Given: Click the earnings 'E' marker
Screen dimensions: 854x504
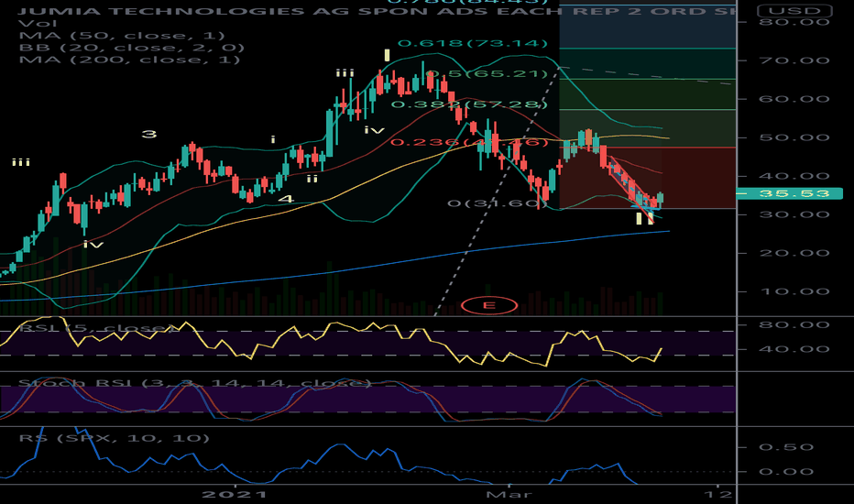Looking at the screenshot, I should click(x=489, y=305).
